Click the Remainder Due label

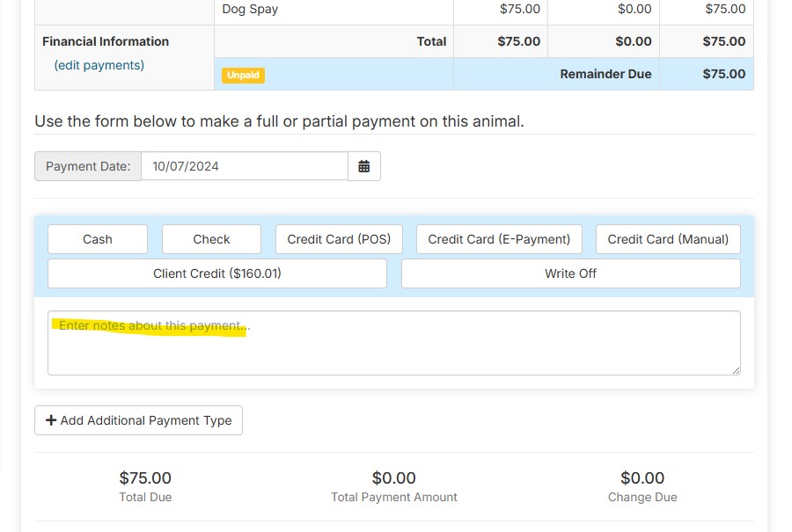[x=605, y=74]
